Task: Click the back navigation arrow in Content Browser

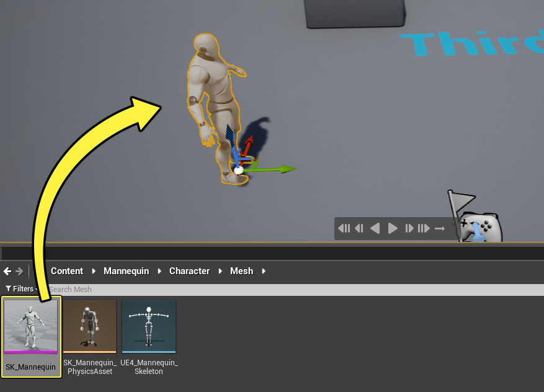Action: 6,271
